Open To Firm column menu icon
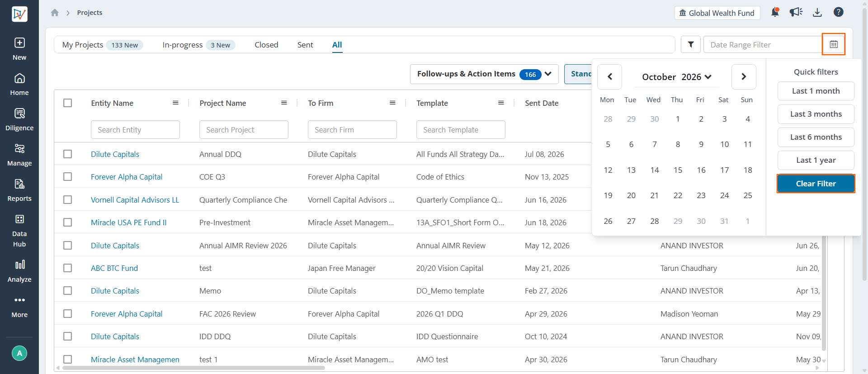The image size is (868, 374). [x=392, y=103]
